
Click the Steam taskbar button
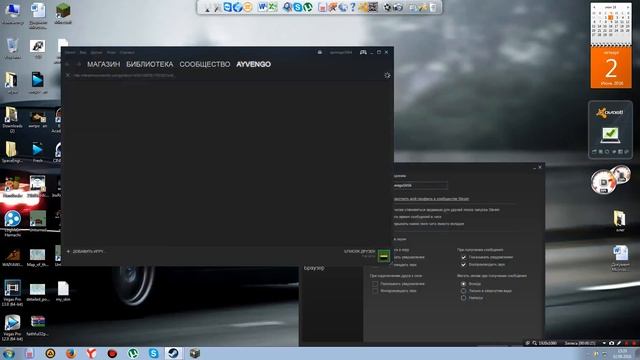(173, 353)
